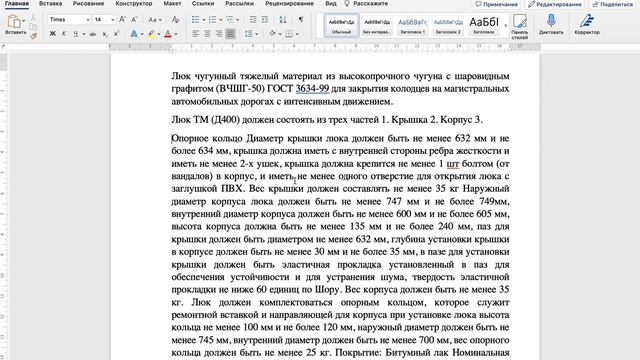Start dictation with Диктовать microphone
Viewport: 640px width, 360px height.
551,24
